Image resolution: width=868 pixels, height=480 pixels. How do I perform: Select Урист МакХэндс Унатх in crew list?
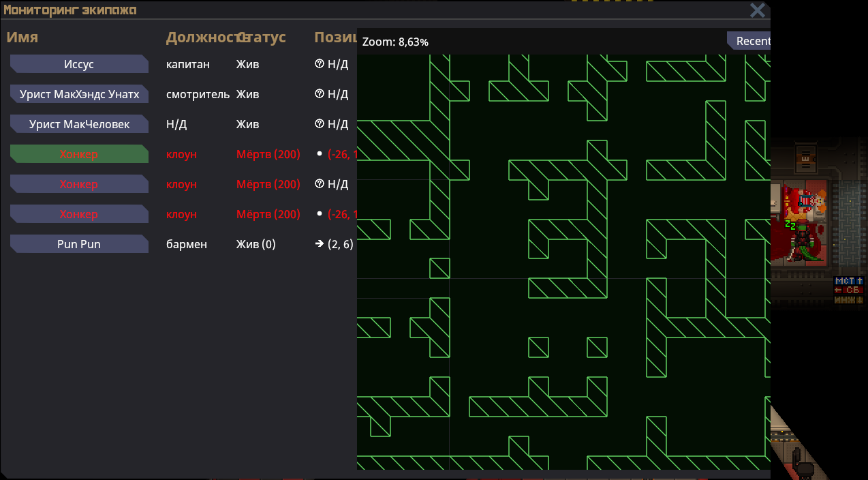[x=79, y=94]
